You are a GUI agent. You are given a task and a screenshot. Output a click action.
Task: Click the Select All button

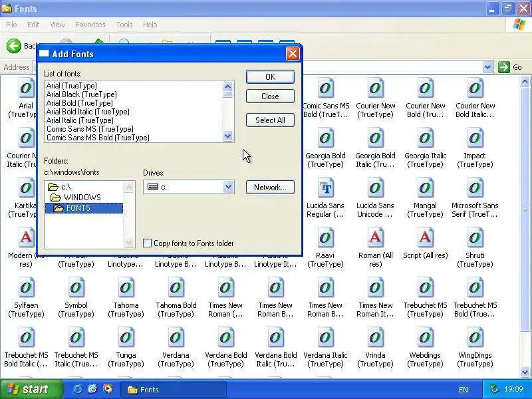[x=270, y=120]
